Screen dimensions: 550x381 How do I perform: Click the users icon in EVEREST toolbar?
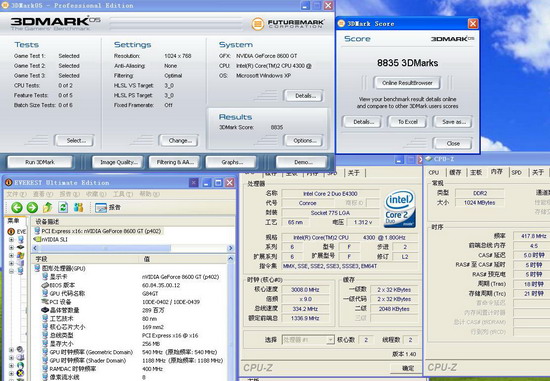(x=79, y=207)
